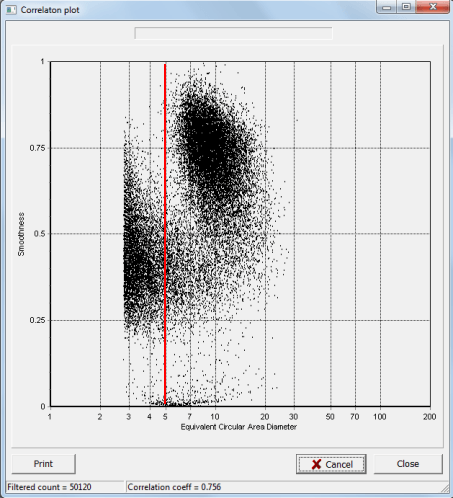Click the Filtered count status field
The height and width of the screenshot is (498, 453).
point(65,487)
